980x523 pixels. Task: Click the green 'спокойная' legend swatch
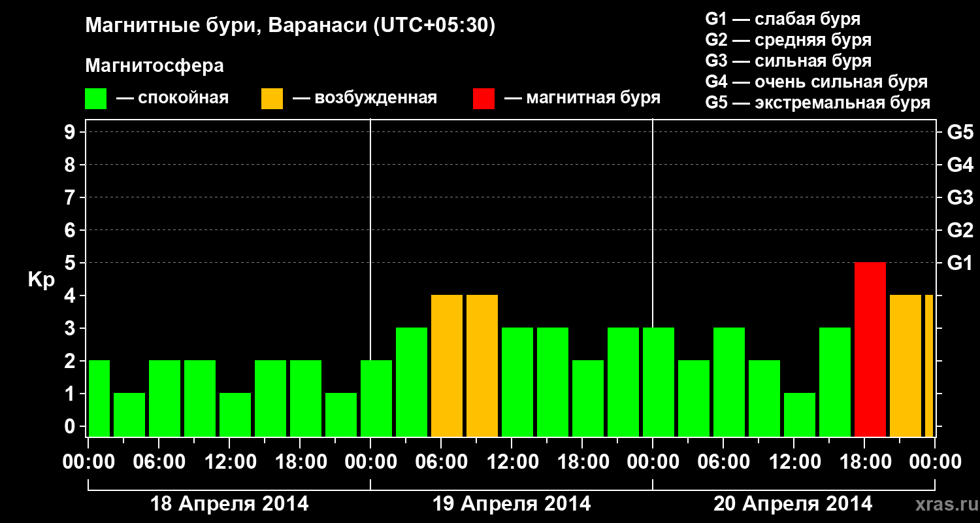click(x=96, y=99)
